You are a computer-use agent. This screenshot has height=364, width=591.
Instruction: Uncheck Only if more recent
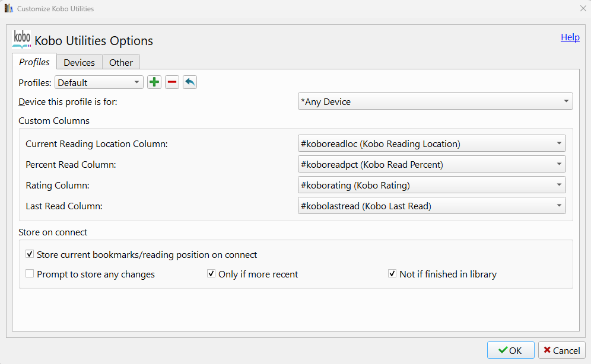pyautogui.click(x=211, y=274)
